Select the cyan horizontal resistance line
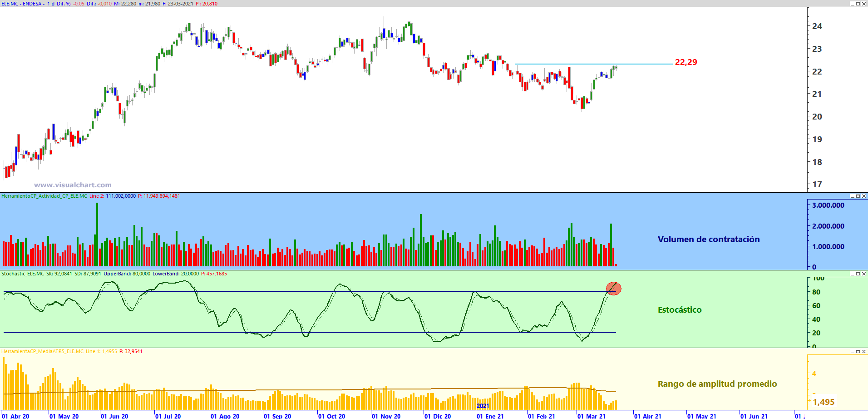 pos(593,64)
